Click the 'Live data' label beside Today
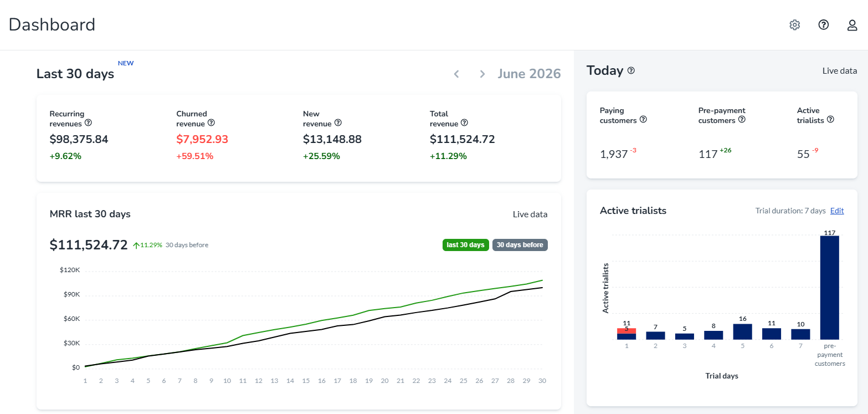868x414 pixels. (840, 71)
